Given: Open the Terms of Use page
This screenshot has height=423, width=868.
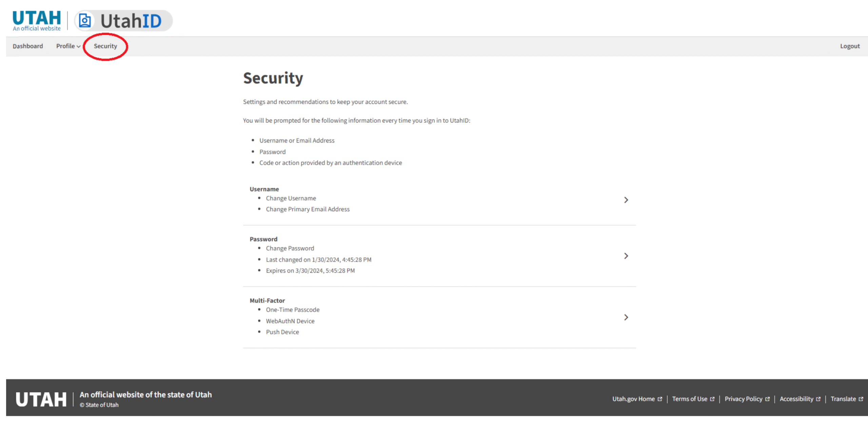Looking at the screenshot, I should [690, 399].
